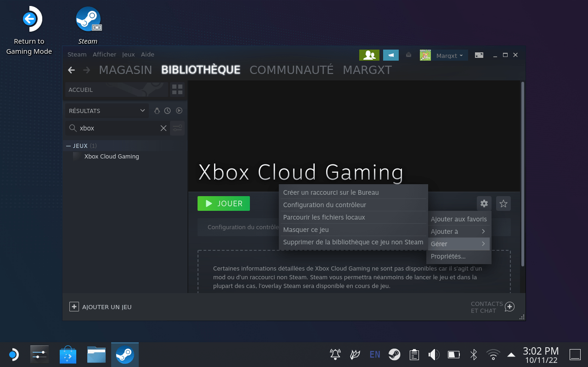Screen dimensions: 588x367
Task: Open the leaf tray icon
Action: pyautogui.click(x=355, y=355)
